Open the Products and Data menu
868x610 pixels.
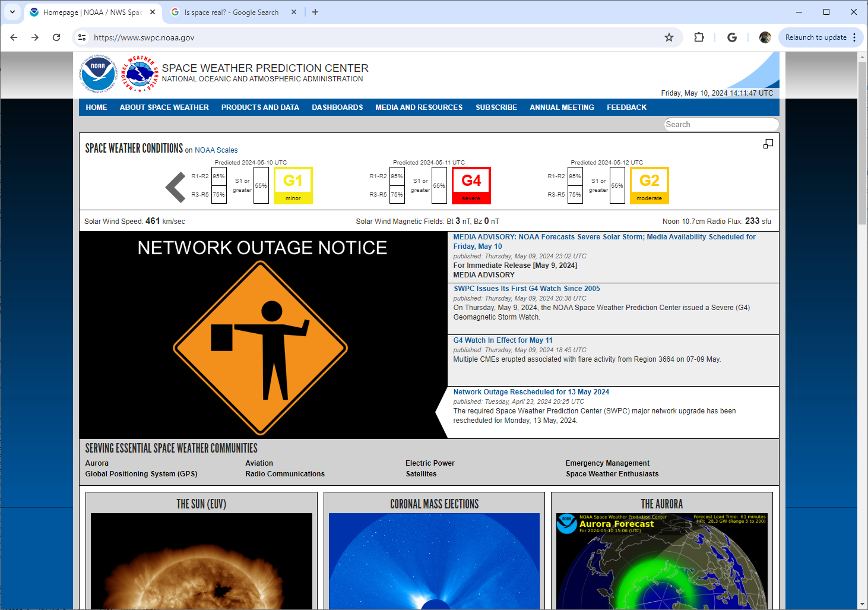pos(260,108)
